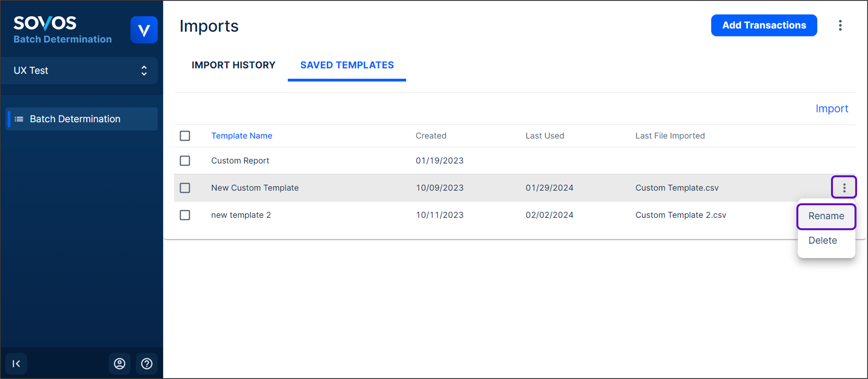Image resolution: width=868 pixels, height=379 pixels.
Task: Open Batch Determination navigation item
Action: (75, 119)
